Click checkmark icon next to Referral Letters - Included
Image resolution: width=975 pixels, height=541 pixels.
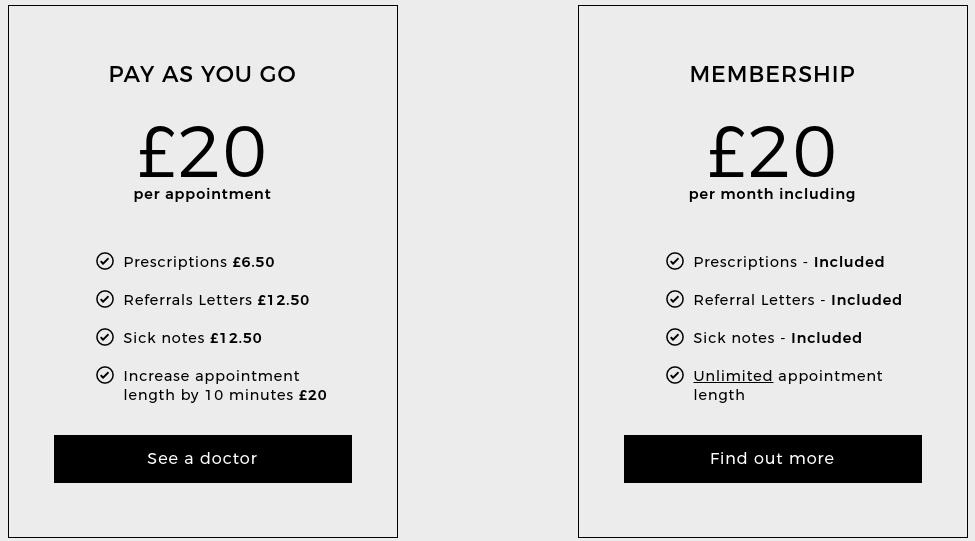[x=675, y=299]
